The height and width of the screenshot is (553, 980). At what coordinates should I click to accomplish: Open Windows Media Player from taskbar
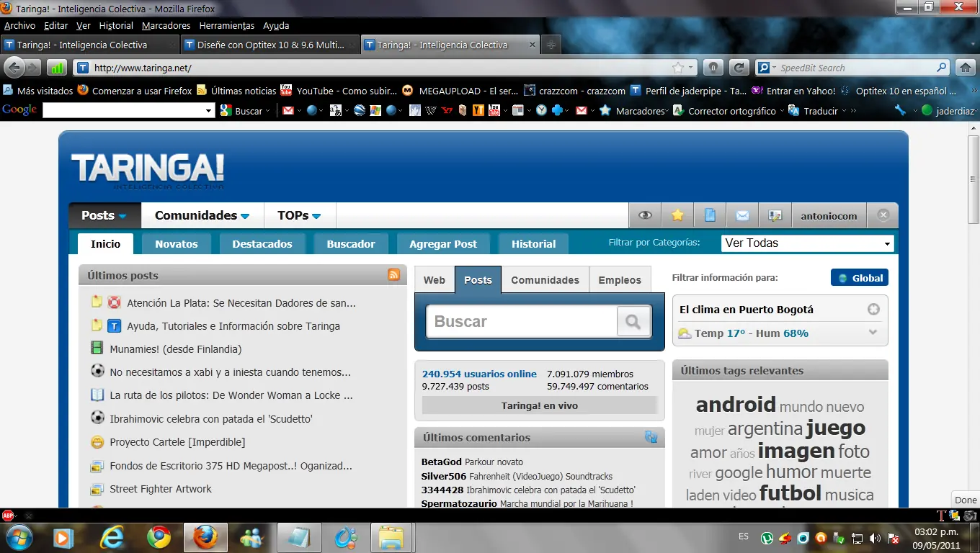pos(63,537)
